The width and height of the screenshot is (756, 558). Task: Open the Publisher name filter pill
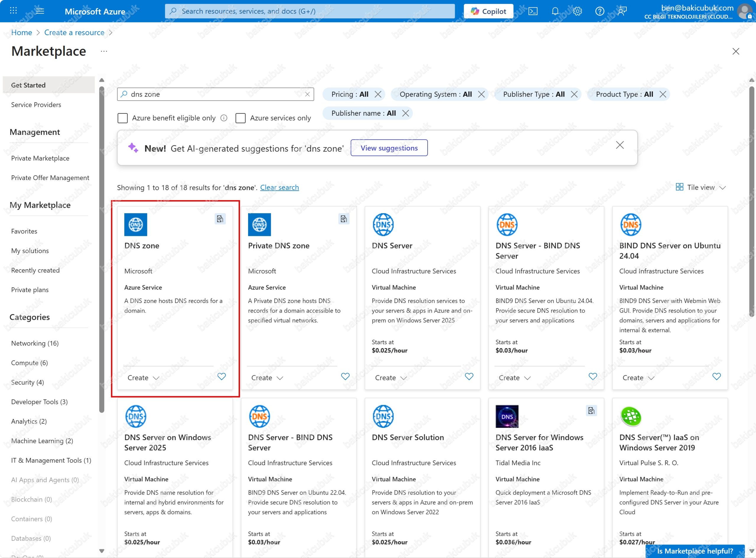coord(364,113)
